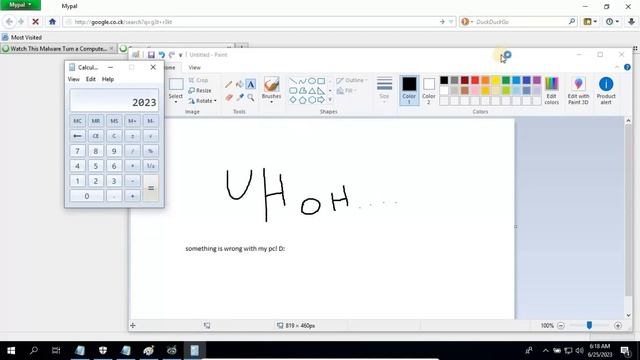The image size is (640, 360).
Task: Click the DuckDuckGo search box
Action: pyautogui.click(x=518, y=22)
